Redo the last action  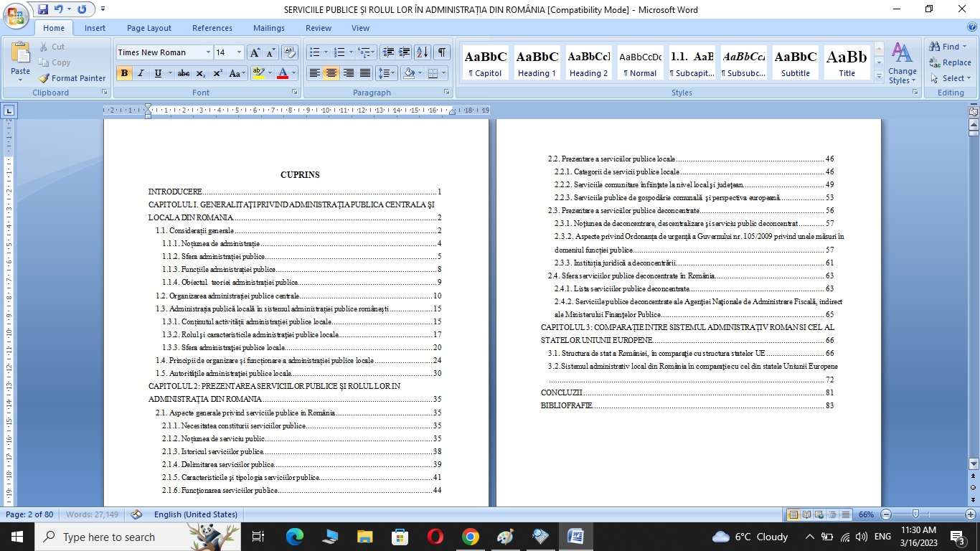(82, 9)
